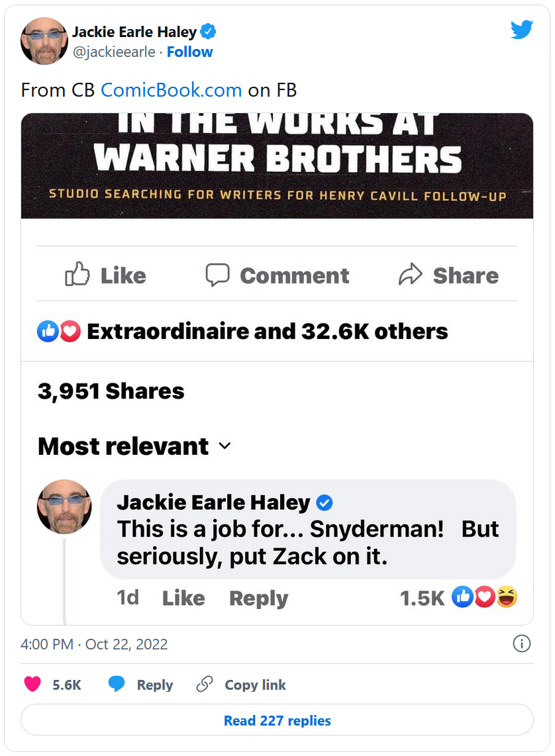Screen dimensions: 555x756
Task: Click the Facebook Share arrow icon
Action: coord(411,275)
